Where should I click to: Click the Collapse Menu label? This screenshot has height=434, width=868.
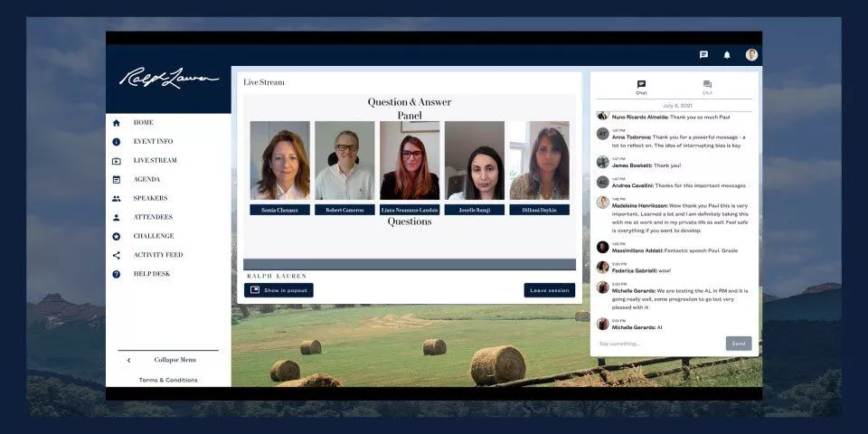[175, 360]
